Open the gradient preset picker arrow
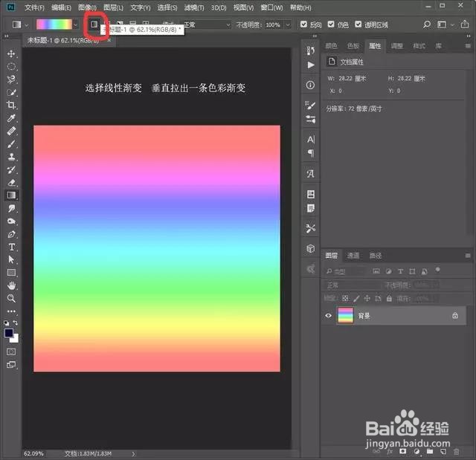Viewport: 476px width, 460px height. pos(75,25)
